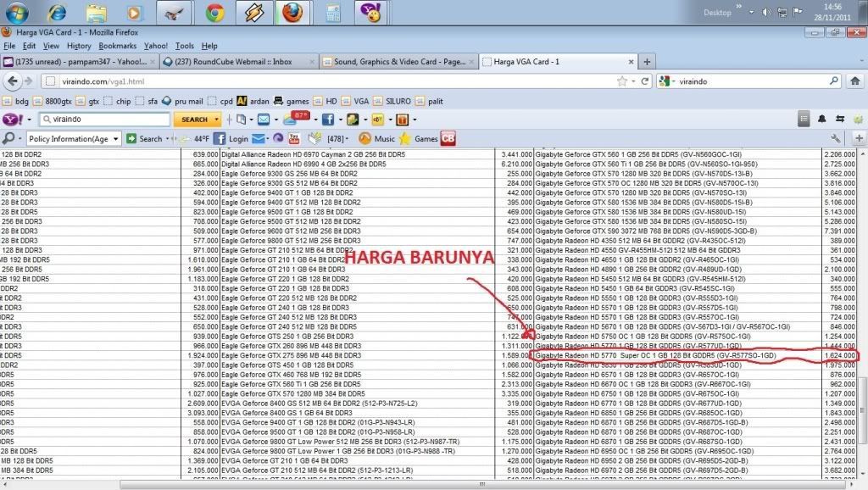The image size is (868, 490).
Task: Click the notification bell icon on toolbar
Action: click(x=822, y=119)
